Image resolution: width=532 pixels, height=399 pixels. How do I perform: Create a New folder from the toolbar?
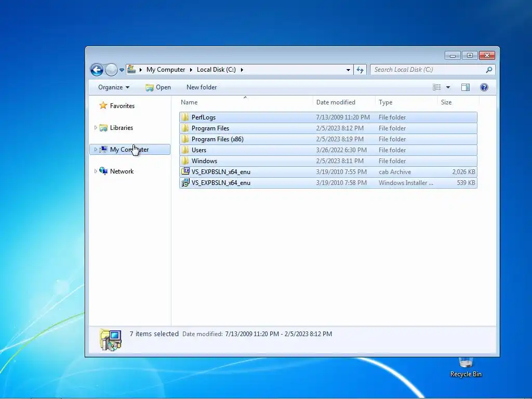click(x=202, y=87)
